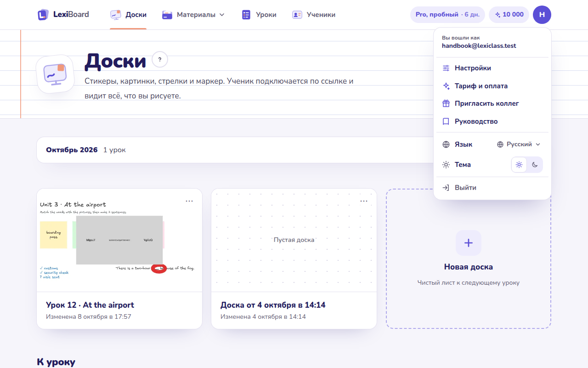Click the gift icon beside Пригласить коллег

[x=446, y=103]
